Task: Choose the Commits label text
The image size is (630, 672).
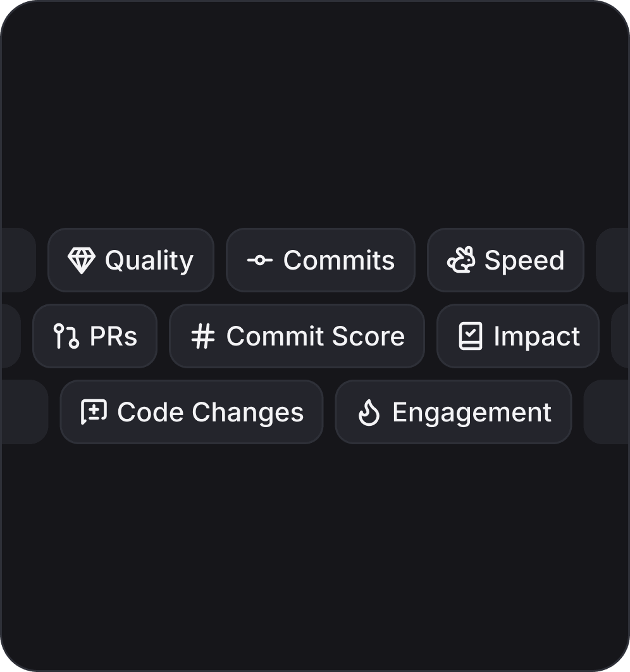Action: click(338, 260)
